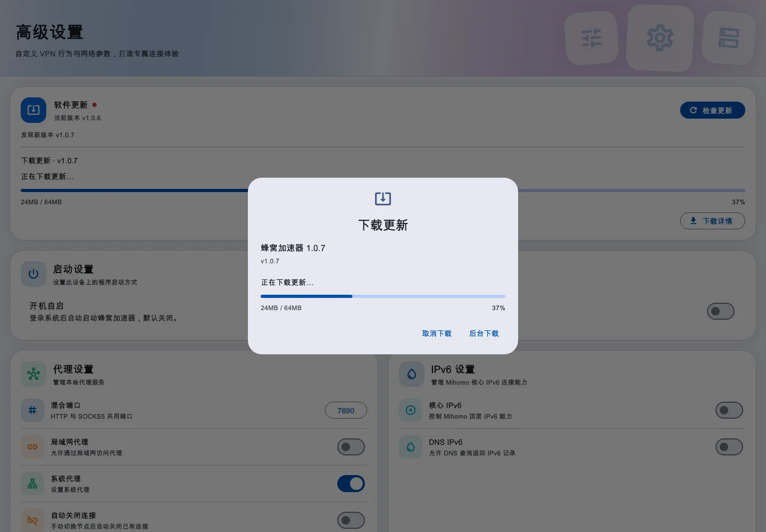
Task: Click the download icon atop the dialog
Action: [383, 198]
